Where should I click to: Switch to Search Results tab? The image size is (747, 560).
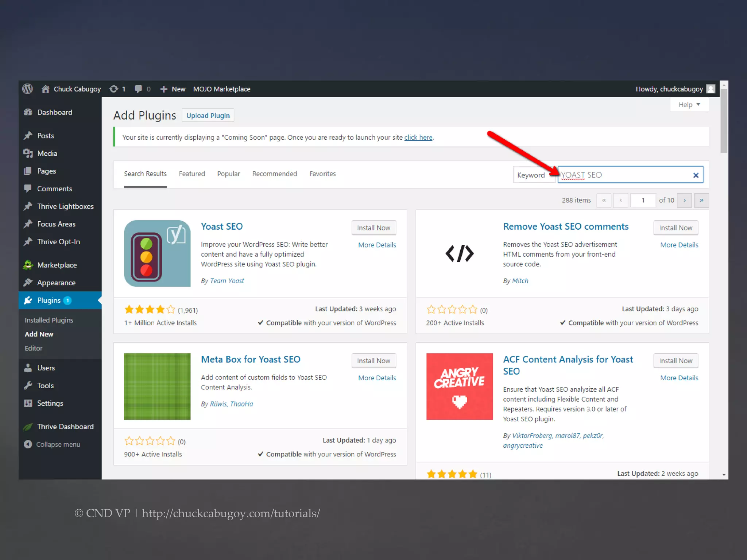(x=145, y=174)
